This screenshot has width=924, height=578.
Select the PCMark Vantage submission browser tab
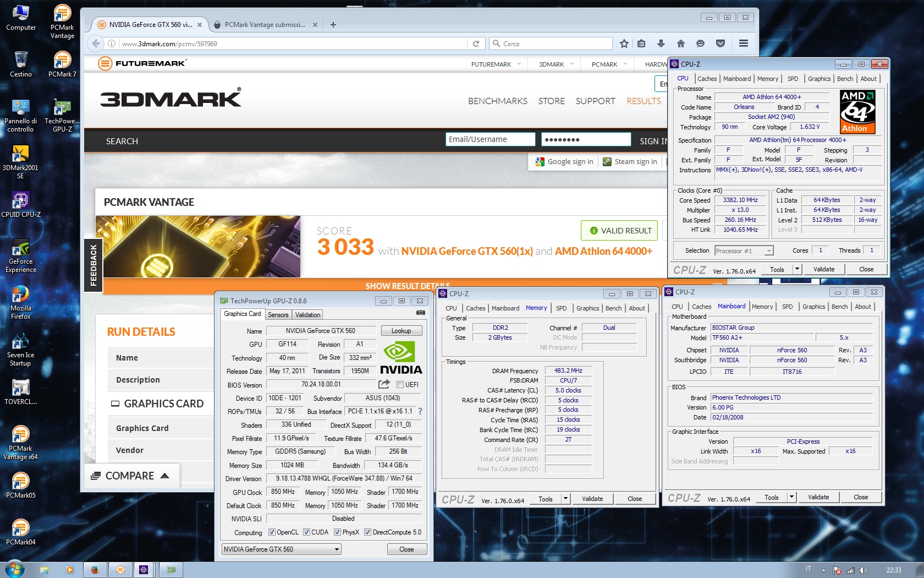[x=265, y=25]
